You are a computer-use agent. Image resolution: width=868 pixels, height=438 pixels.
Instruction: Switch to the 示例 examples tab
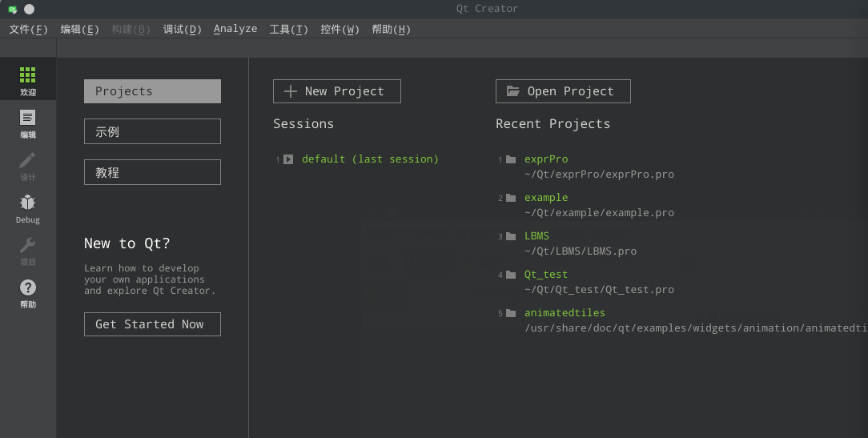152,132
